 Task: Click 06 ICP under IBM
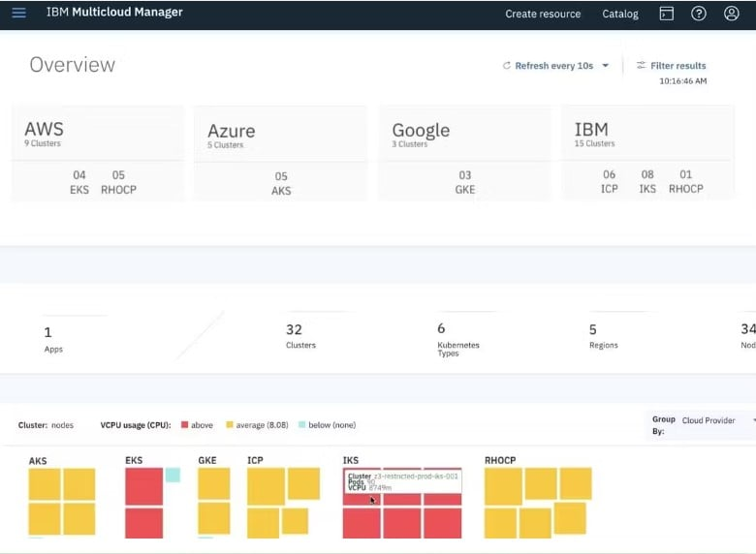[609, 182]
